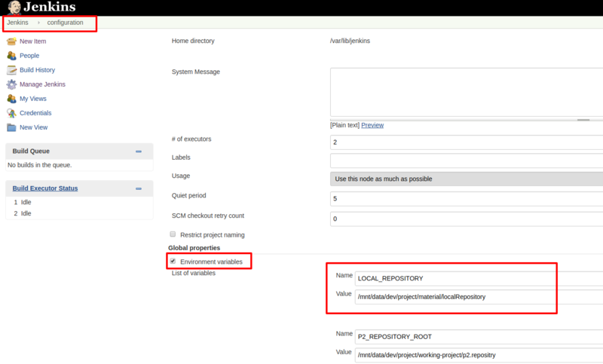Click Jenkins in the breadcrumb
This screenshot has width=603, height=364.
(x=17, y=23)
